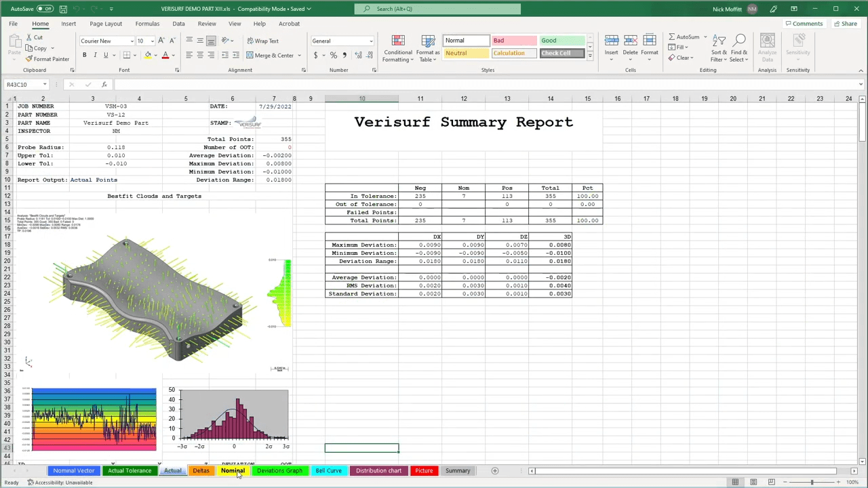The height and width of the screenshot is (488, 868).
Task: Add a new sheet with plus icon
Action: (x=494, y=470)
